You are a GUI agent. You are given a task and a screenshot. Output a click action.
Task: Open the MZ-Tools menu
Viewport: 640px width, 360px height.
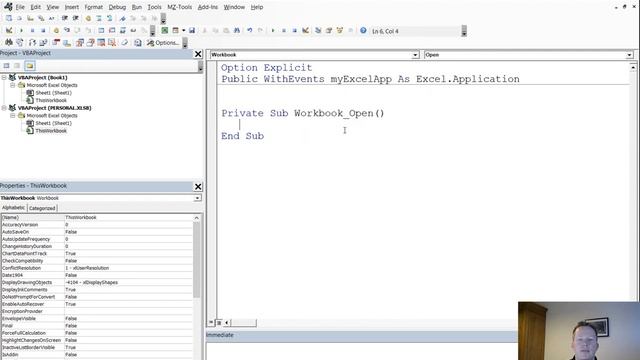(x=180, y=7)
